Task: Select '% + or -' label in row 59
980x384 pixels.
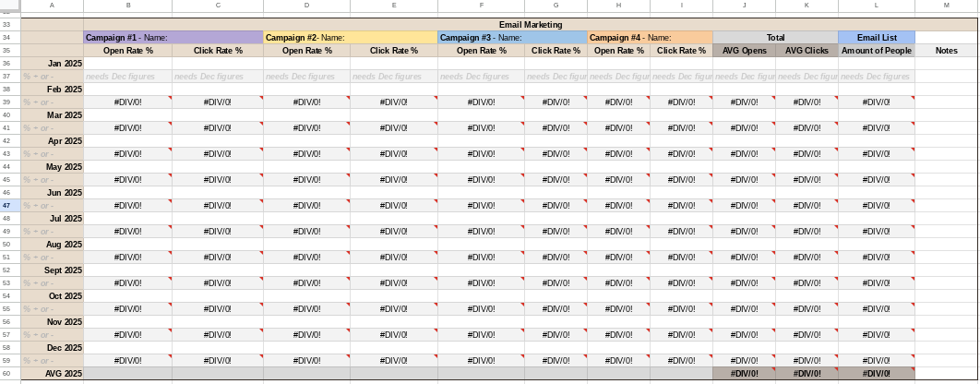Action: pos(53,360)
